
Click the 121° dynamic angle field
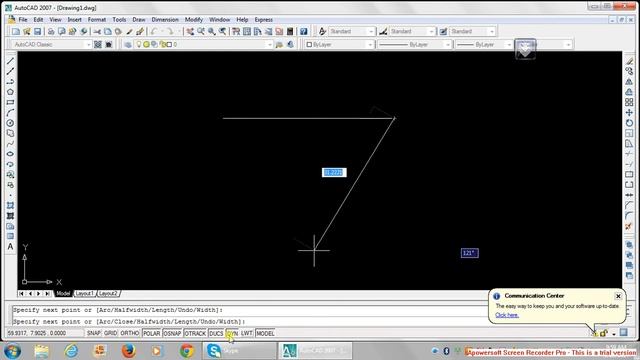(x=469, y=253)
